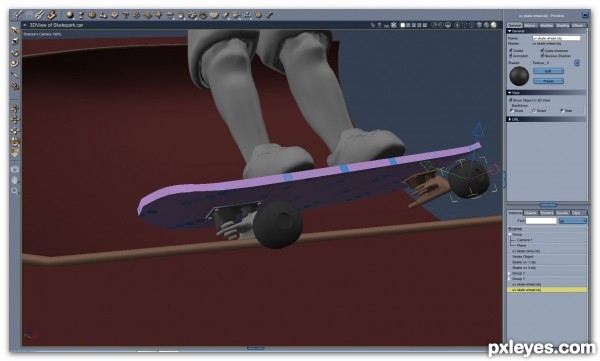This screenshot has width=600, height=361.
Task: Click the brush icon starting the top toolbar
Action: (18, 15)
